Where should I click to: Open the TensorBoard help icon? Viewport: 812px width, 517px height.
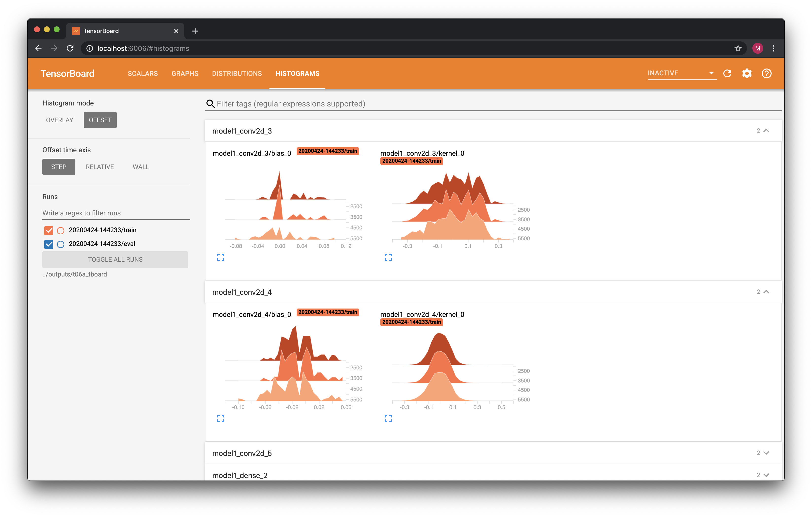tap(766, 73)
